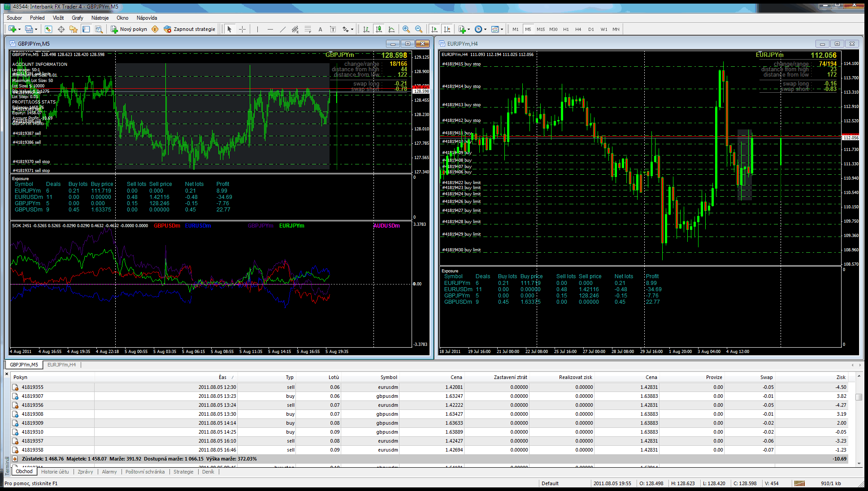This screenshot has width=868, height=491.
Task: Select the horizontal line tool
Action: [270, 29]
